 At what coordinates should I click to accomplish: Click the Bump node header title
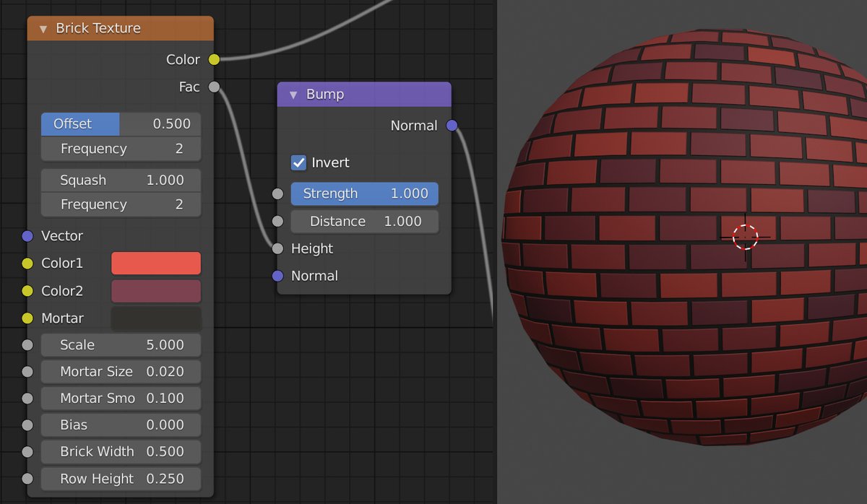[x=325, y=95]
